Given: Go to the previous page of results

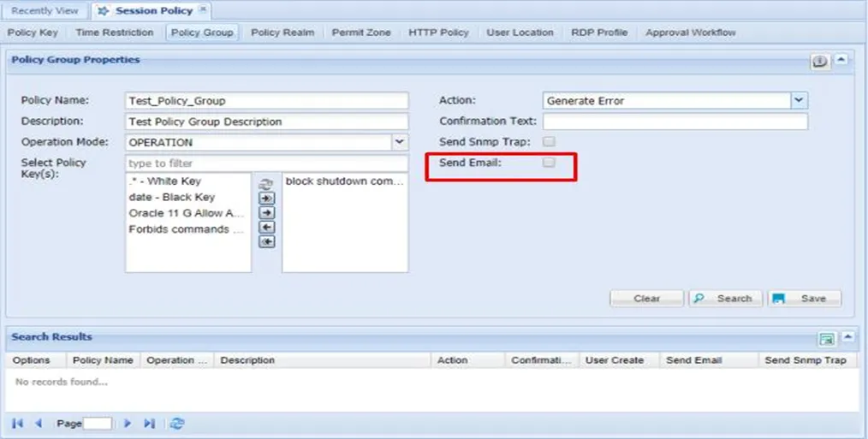Looking at the screenshot, I should pyautogui.click(x=39, y=424).
